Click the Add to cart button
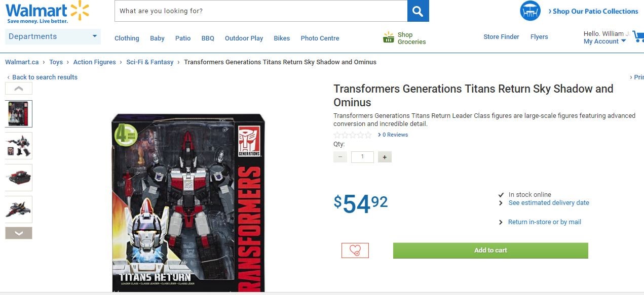 pyautogui.click(x=490, y=250)
